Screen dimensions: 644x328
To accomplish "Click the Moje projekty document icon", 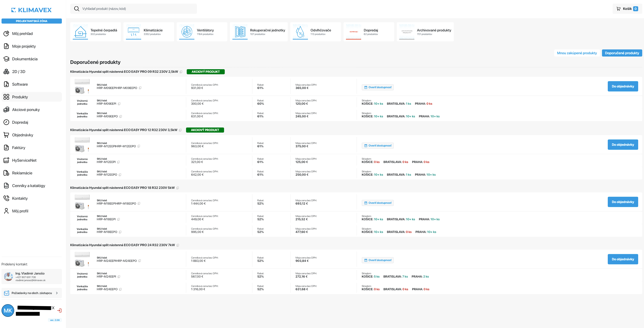I will (6, 46).
